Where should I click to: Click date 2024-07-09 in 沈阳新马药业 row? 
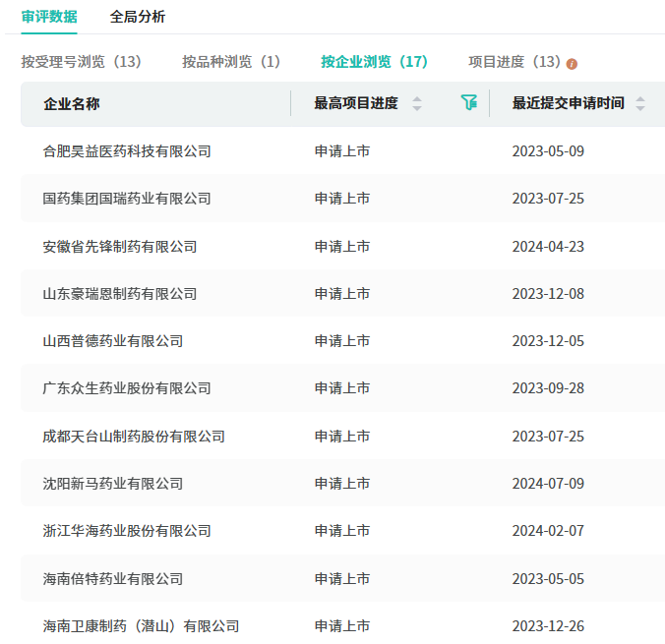tap(548, 484)
